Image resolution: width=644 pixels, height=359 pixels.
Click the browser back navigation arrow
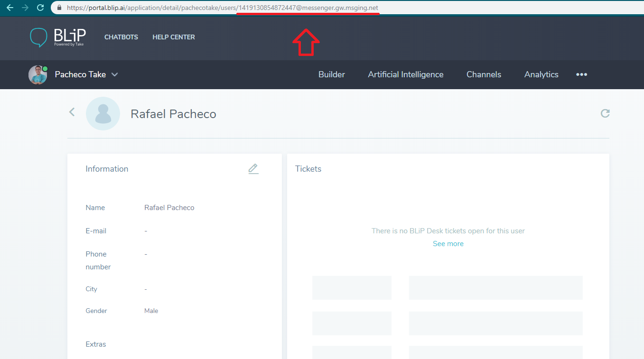(9, 8)
